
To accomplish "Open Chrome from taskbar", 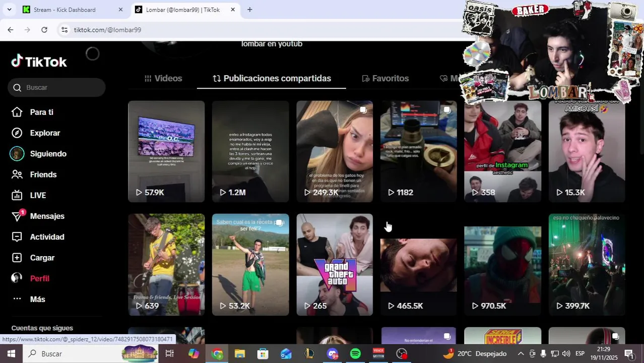I will 217,353.
